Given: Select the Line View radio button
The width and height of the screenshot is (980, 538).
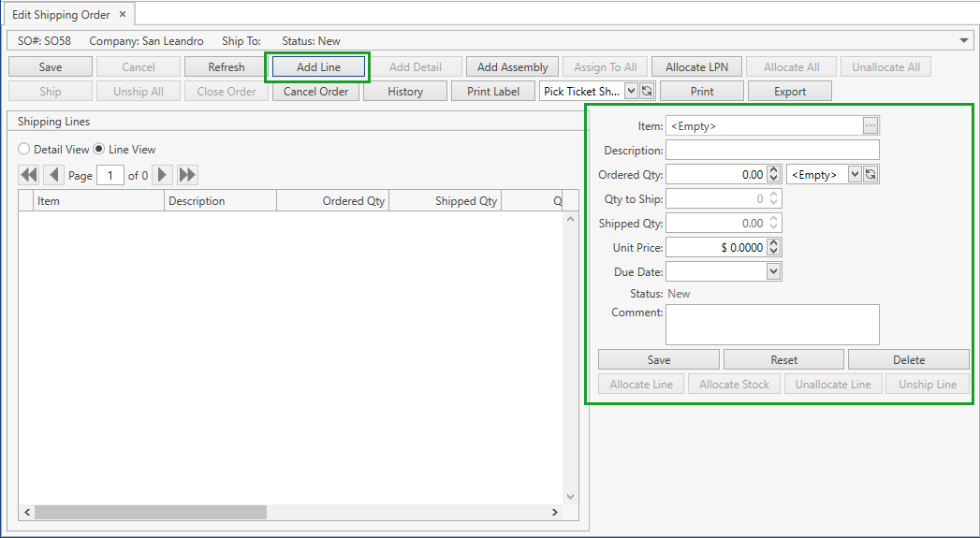Looking at the screenshot, I should 99,150.
